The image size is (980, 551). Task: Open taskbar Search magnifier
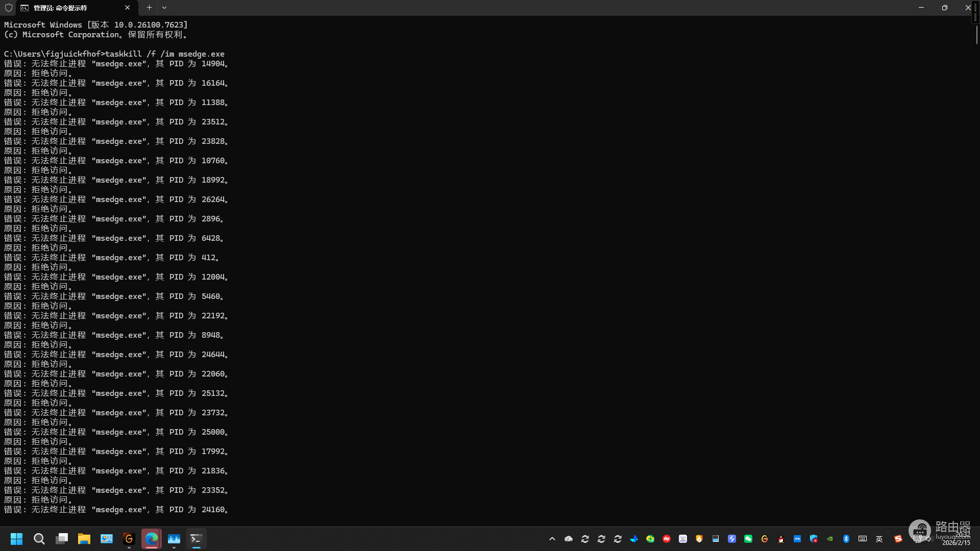point(39,539)
